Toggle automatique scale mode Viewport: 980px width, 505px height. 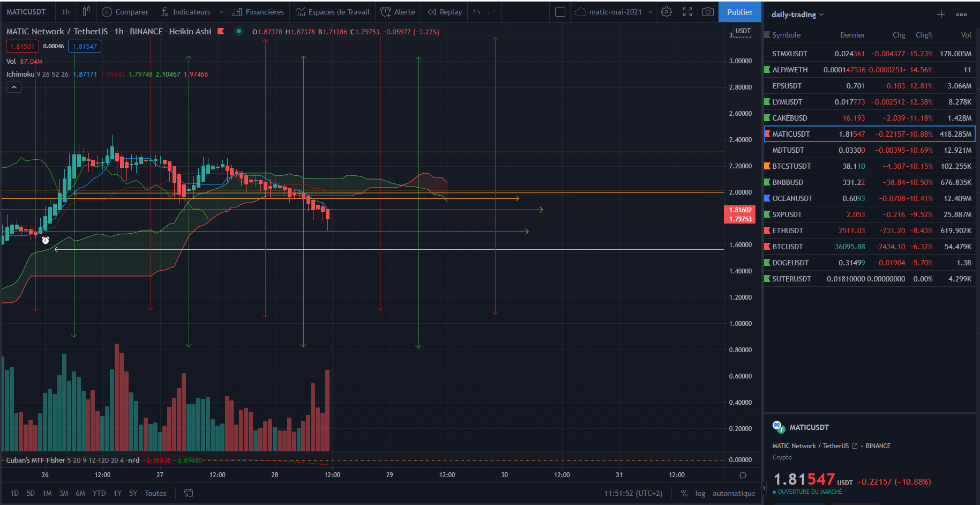[x=734, y=493]
